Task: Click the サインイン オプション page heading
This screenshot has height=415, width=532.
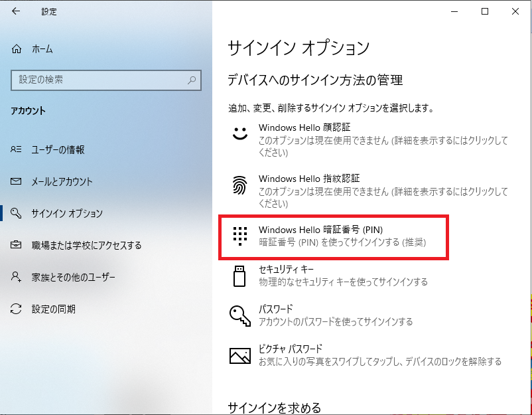Action: click(x=299, y=48)
